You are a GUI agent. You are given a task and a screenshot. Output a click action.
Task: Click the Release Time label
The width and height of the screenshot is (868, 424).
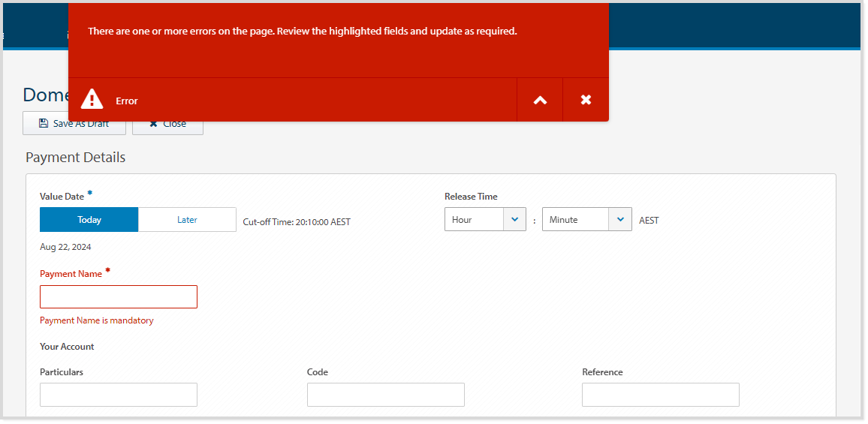(x=471, y=197)
